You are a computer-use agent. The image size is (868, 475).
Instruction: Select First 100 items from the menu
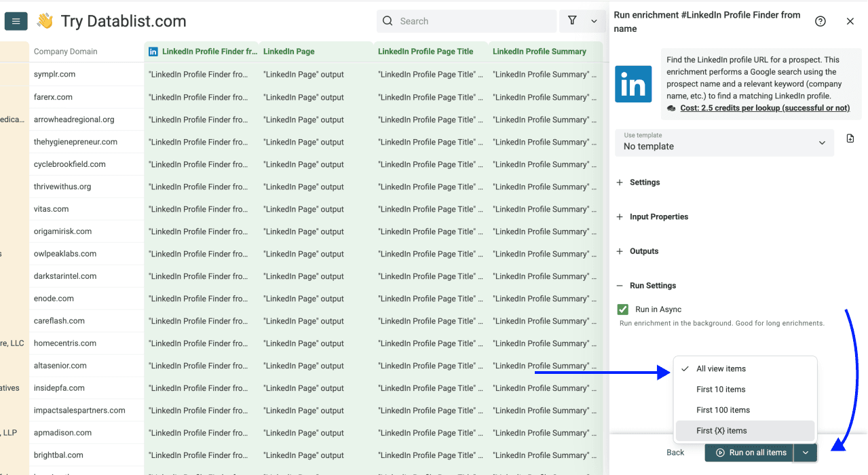pyautogui.click(x=723, y=410)
